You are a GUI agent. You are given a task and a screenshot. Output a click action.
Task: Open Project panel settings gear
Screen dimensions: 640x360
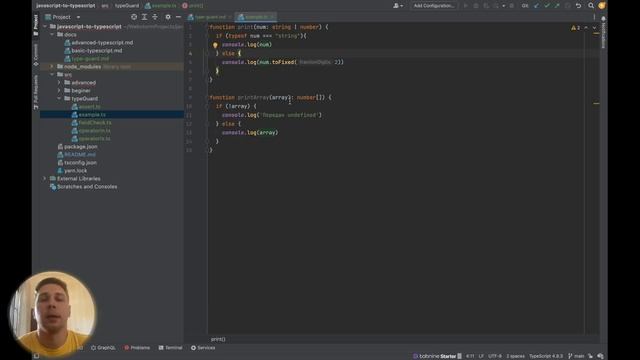pos(168,17)
